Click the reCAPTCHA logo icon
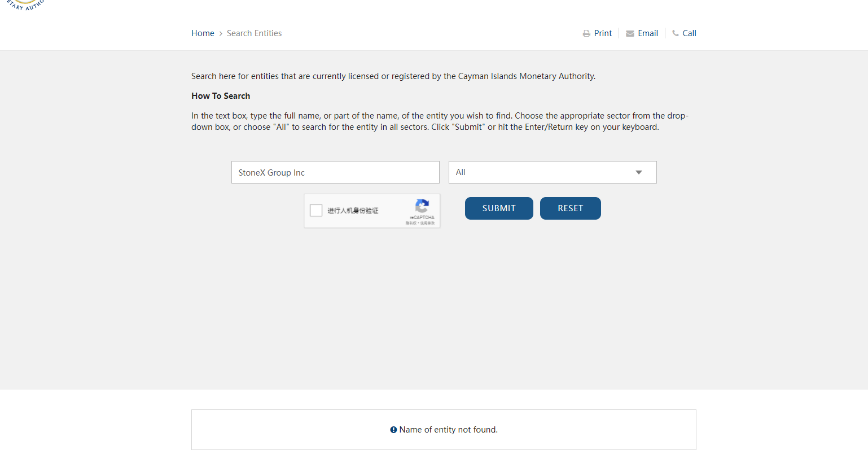This screenshot has height=454, width=868. (422, 206)
